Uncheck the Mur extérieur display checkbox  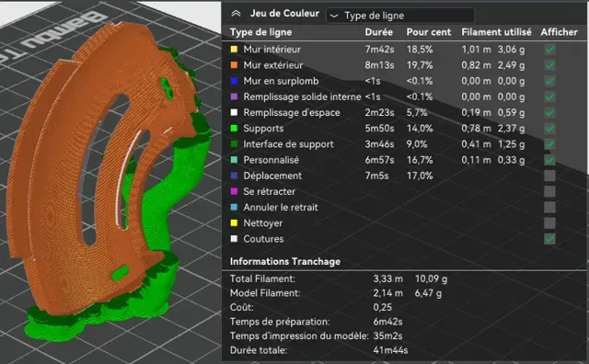tap(549, 65)
